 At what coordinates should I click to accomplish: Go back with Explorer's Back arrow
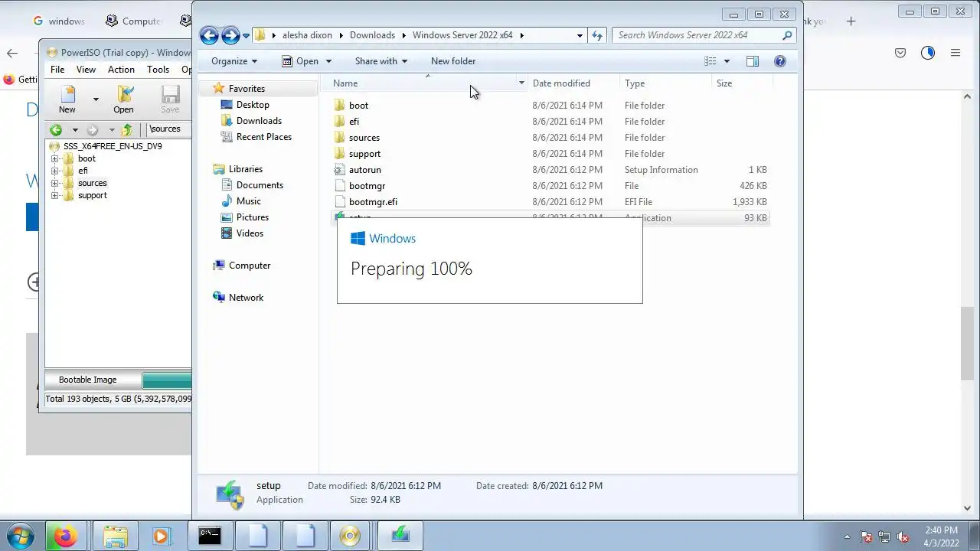[x=209, y=35]
